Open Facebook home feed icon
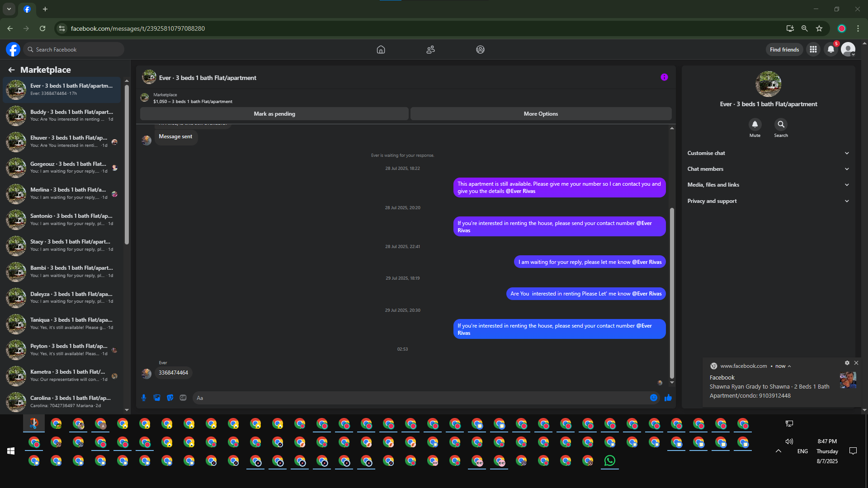 pyautogui.click(x=381, y=50)
